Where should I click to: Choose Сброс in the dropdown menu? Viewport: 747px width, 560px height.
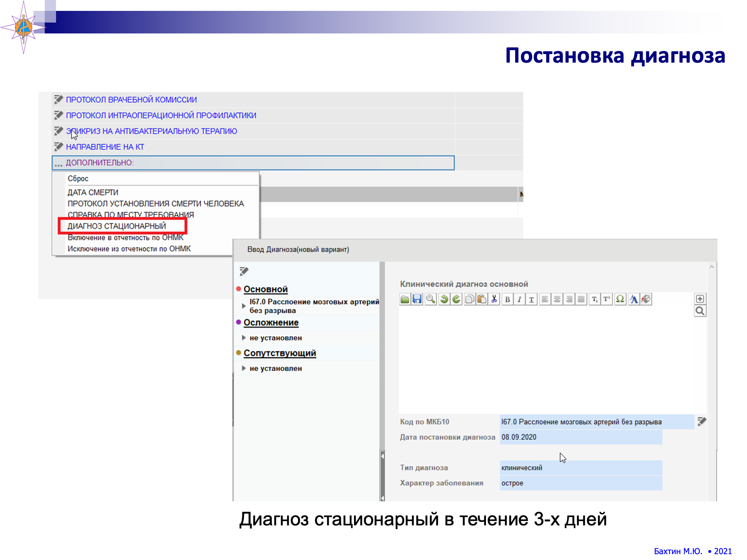coord(78,178)
